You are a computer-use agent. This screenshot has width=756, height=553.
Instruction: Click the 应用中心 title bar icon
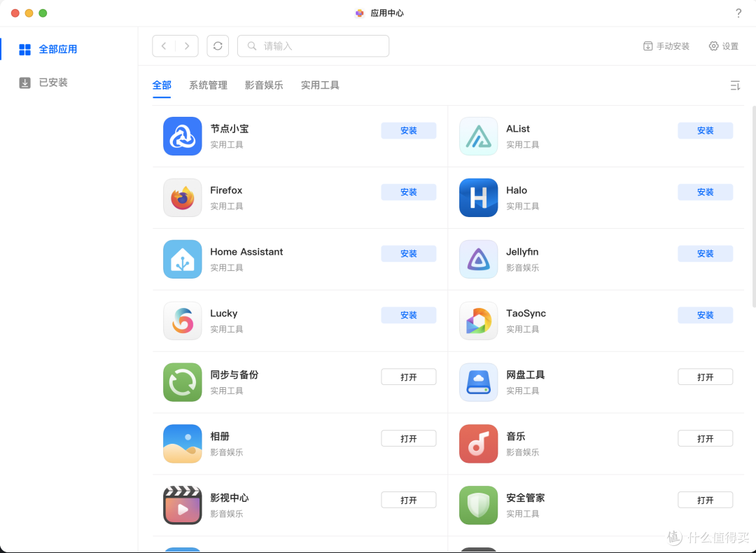point(360,13)
